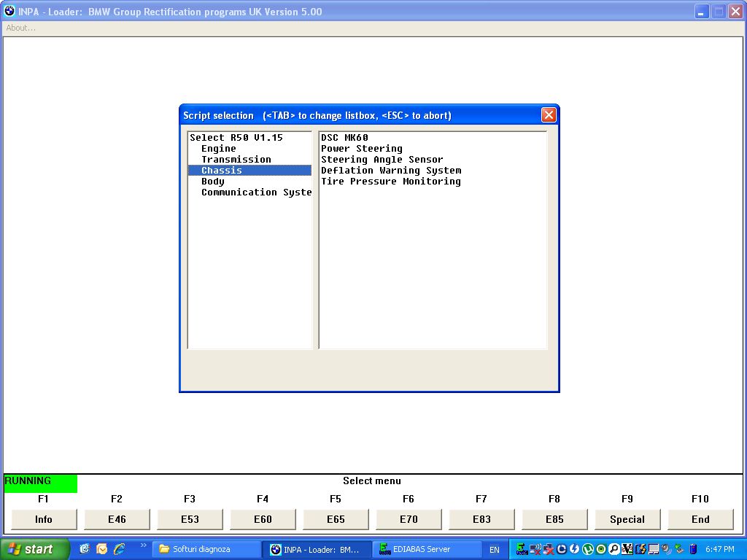The width and height of the screenshot is (747, 560).
Task: Pick Steering Angle Sensor entry
Action: click(x=382, y=160)
